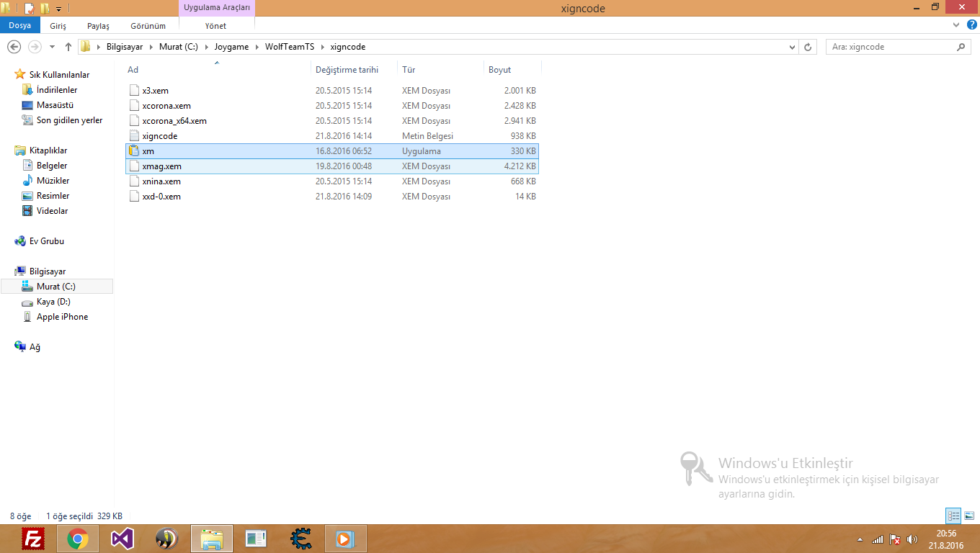This screenshot has height=553, width=980.
Task: Open the media player icon on the taskbar
Action: [346, 539]
